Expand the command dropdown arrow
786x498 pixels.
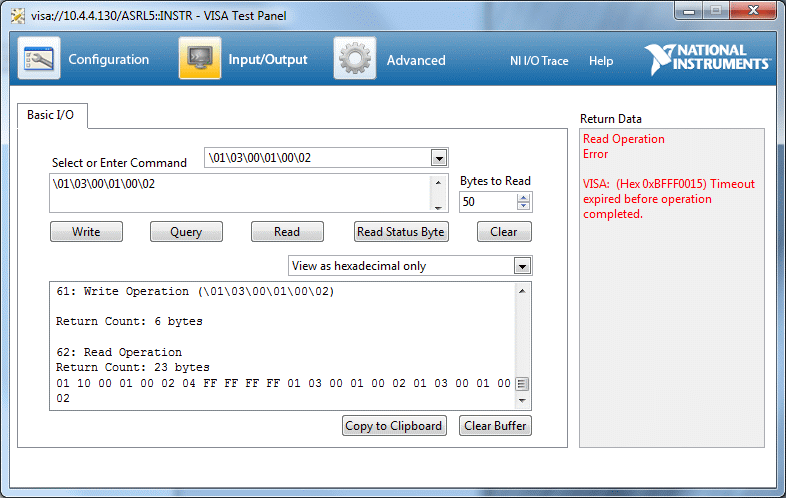click(439, 158)
